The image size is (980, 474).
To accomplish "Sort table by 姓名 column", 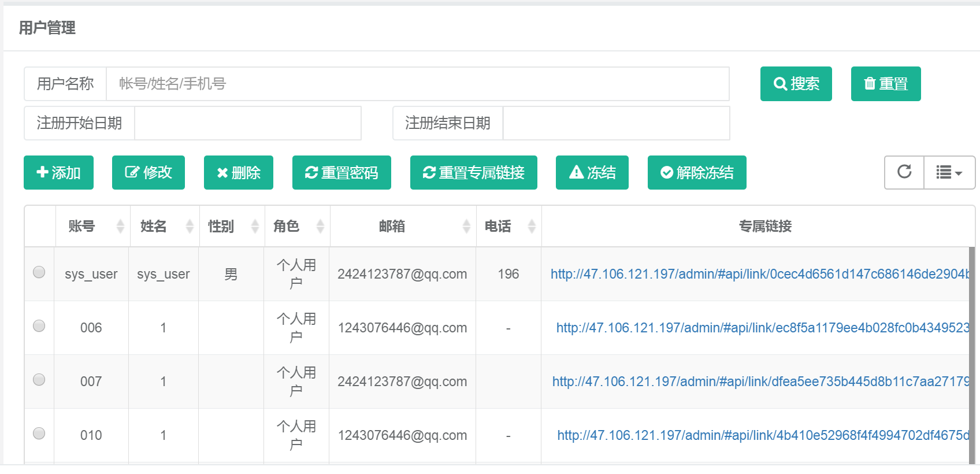I will tap(165, 226).
